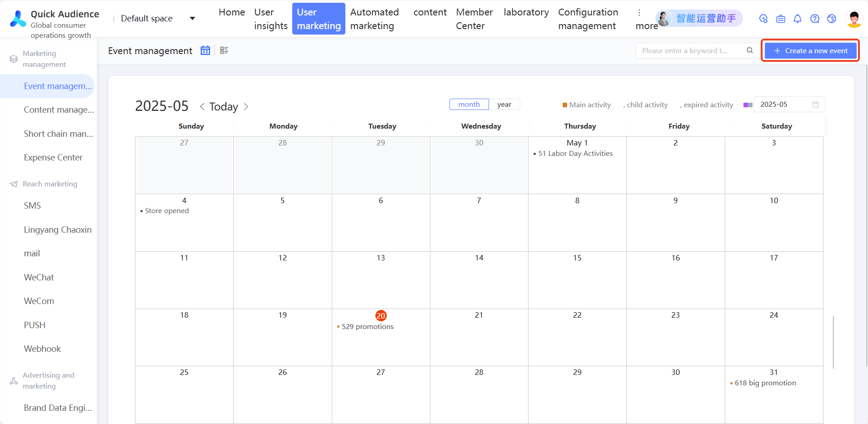
Task: Switch to list view icon
Action: pyautogui.click(x=224, y=50)
